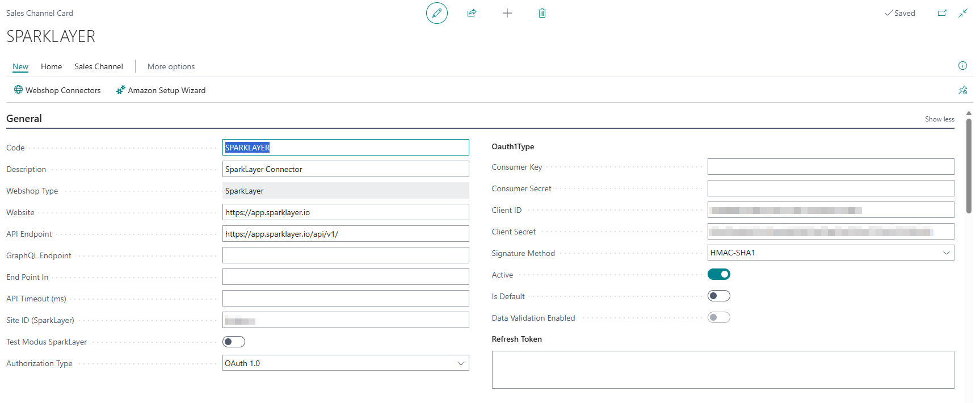Click the pencil edit icon

pos(437,13)
